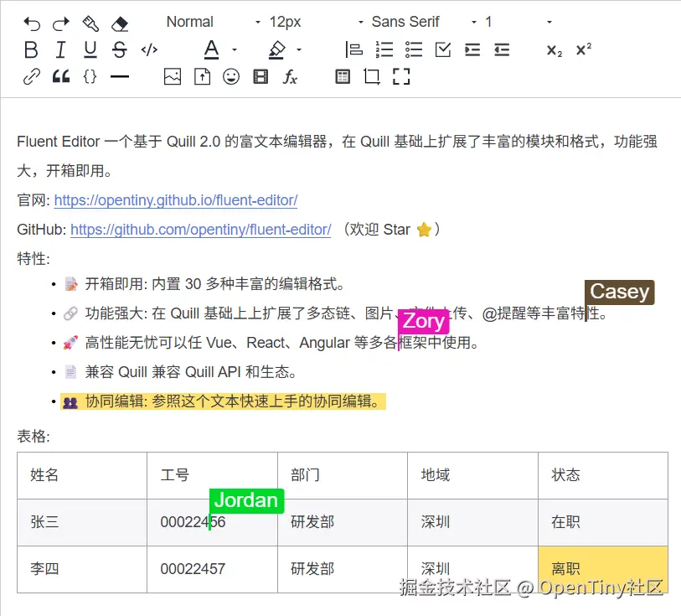Screen dimensions: 681x616
Task: Expand the text color picker arrow
Action: [x=235, y=49]
